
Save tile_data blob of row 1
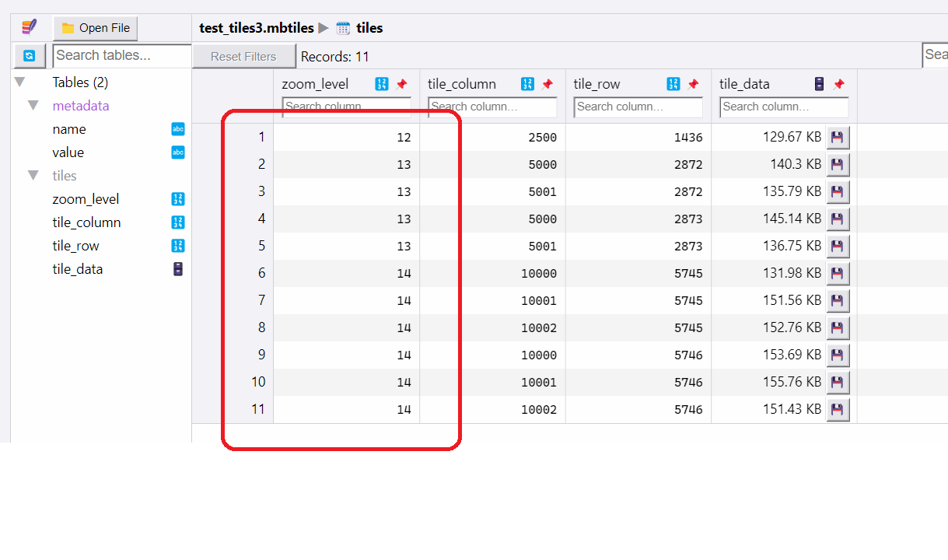[x=838, y=138]
